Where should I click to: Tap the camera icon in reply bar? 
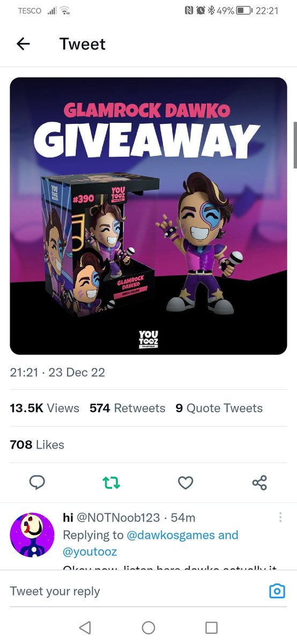coord(277,591)
